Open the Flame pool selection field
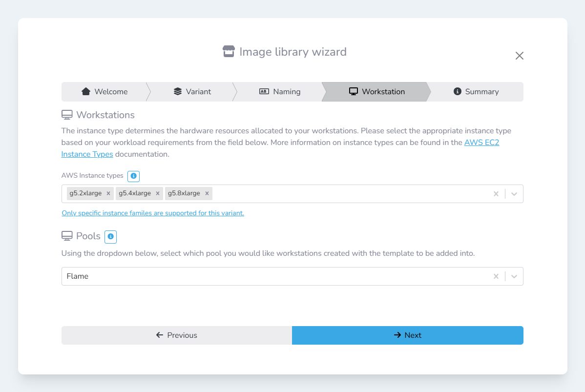 273,276
